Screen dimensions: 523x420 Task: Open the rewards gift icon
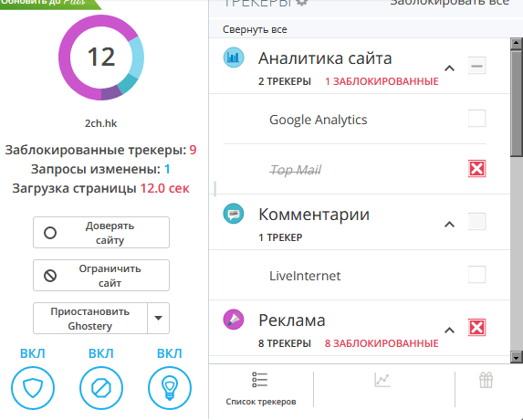[486, 380]
